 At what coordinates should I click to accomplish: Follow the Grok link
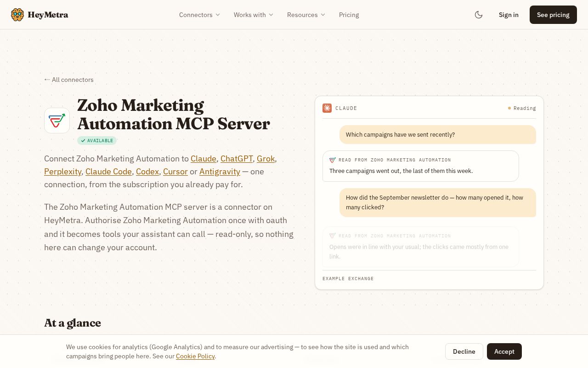[266, 159]
